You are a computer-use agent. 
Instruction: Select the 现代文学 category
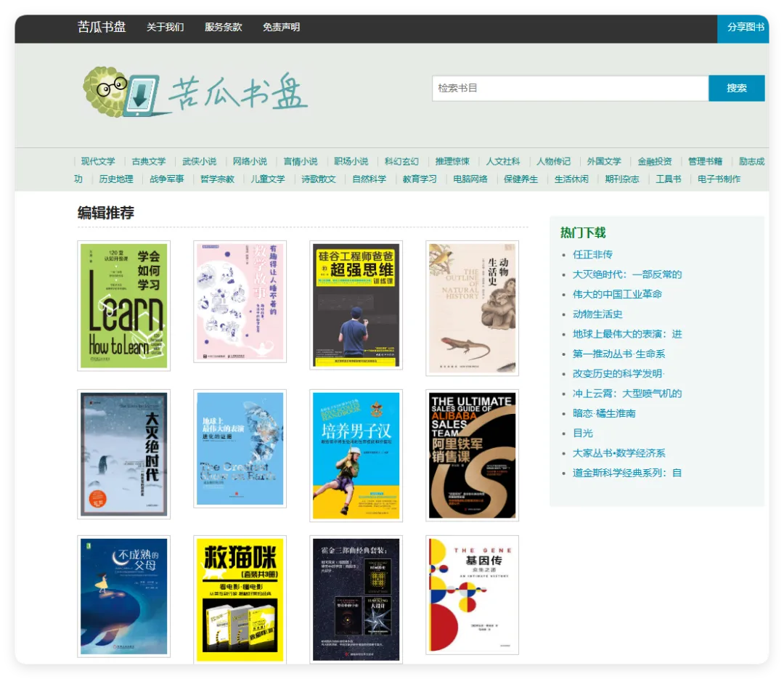coord(98,161)
